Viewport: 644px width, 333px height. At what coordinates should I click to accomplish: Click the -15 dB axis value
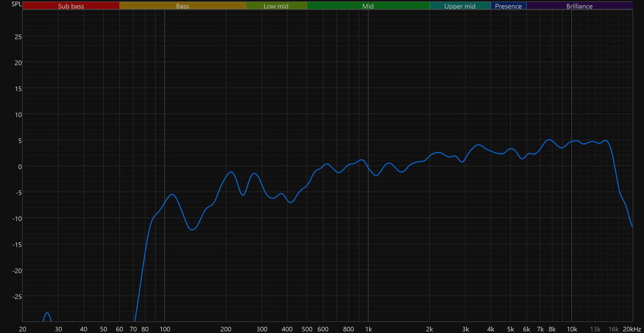click(x=17, y=244)
